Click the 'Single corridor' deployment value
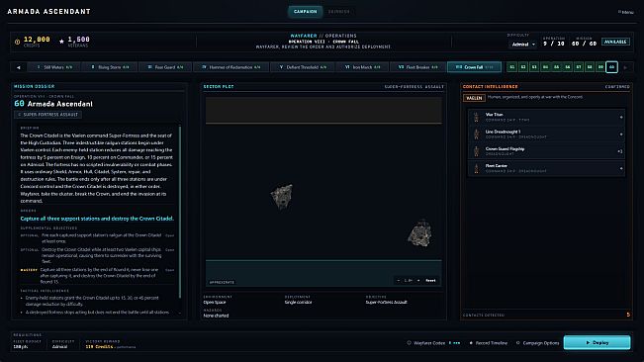 pyautogui.click(x=298, y=302)
